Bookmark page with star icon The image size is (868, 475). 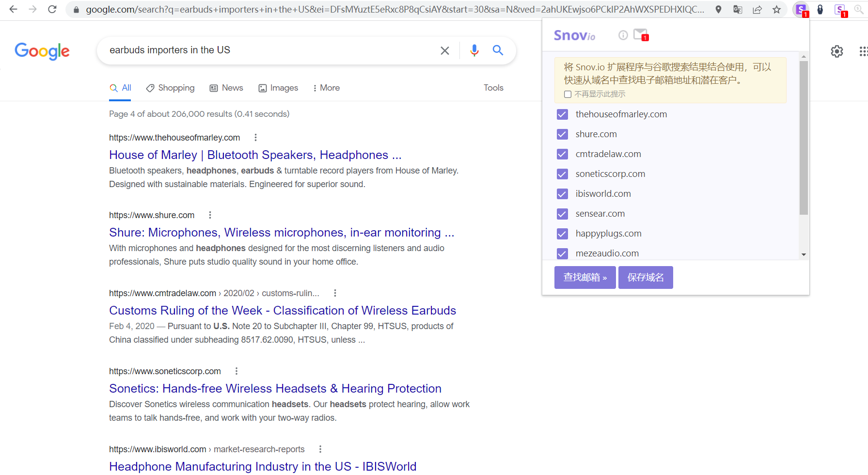coord(776,9)
